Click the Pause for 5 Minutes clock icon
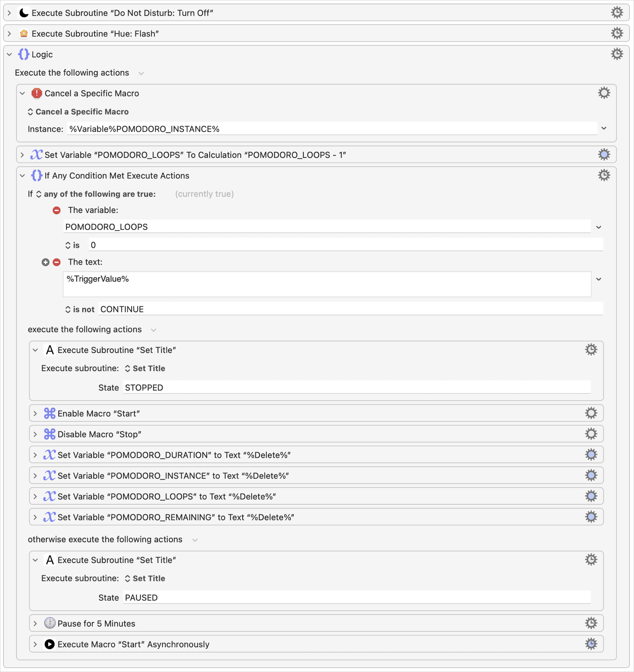The image size is (634, 672). coord(50,623)
